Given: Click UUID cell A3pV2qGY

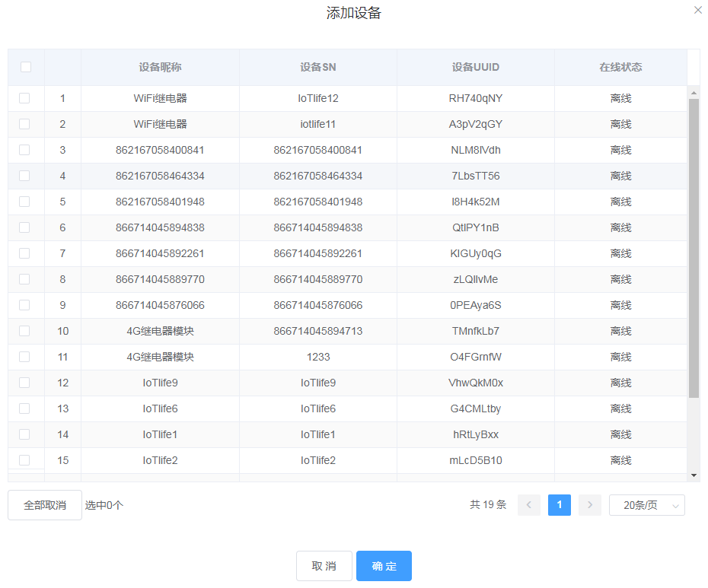Looking at the screenshot, I should point(476,124).
